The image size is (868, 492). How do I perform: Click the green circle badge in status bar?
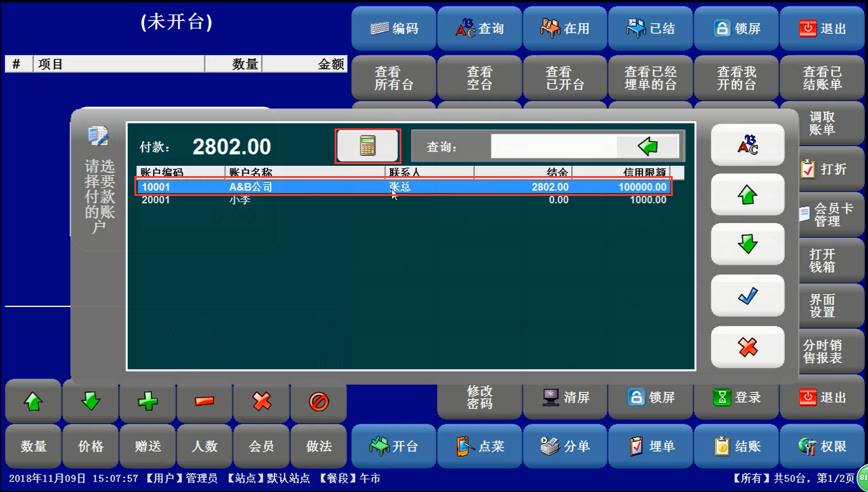pyautogui.click(x=863, y=478)
